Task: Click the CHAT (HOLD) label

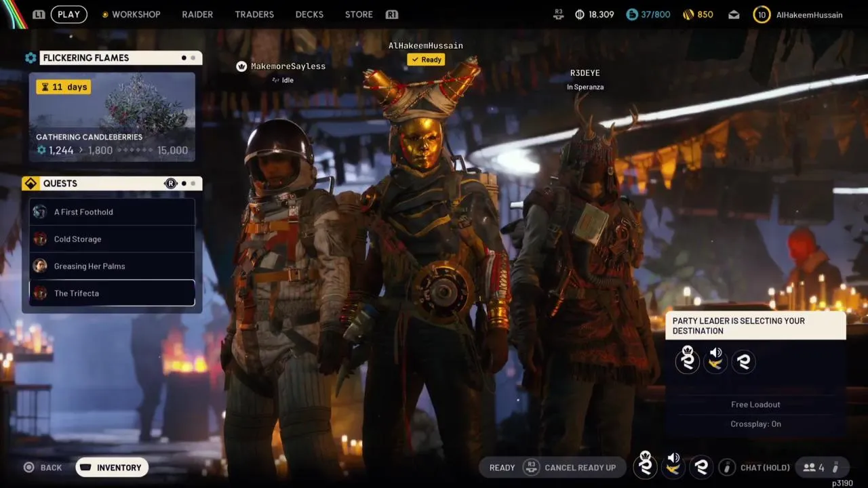Action: click(x=765, y=468)
